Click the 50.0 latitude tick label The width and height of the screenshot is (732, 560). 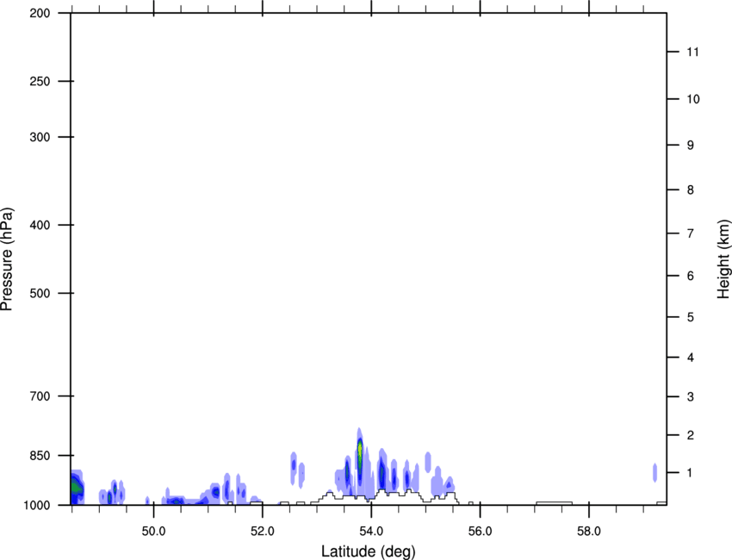pos(153,532)
